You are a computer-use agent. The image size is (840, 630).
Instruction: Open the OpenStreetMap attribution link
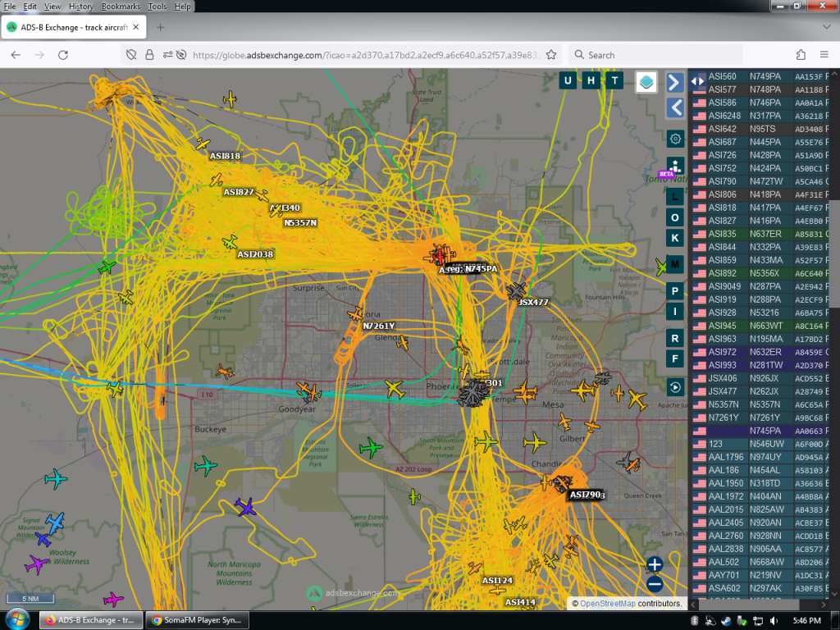point(608,603)
